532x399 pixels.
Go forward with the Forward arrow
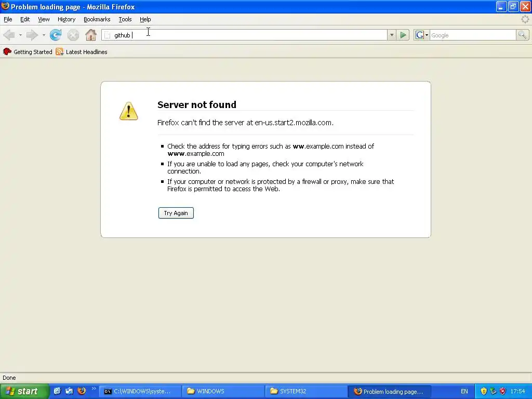pyautogui.click(x=32, y=35)
